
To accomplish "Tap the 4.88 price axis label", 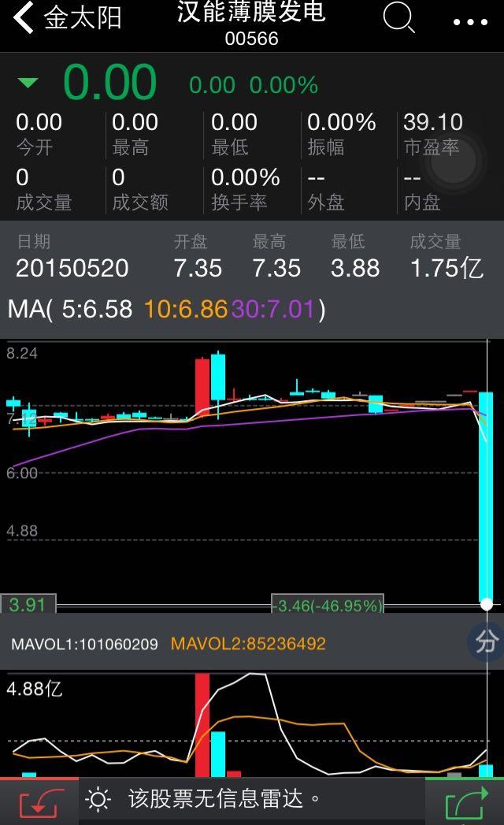I will coord(22,530).
